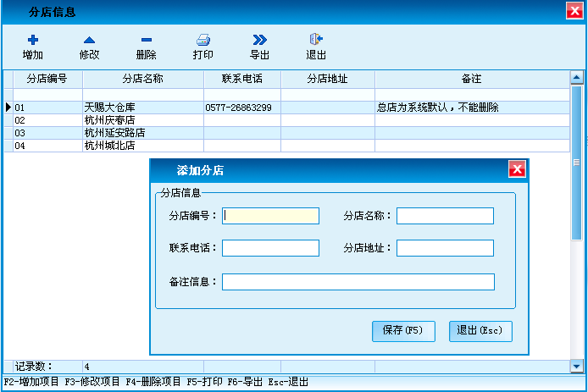588x392 pixels.
Task: Focus the 分店编号 input field
Action: point(270,216)
